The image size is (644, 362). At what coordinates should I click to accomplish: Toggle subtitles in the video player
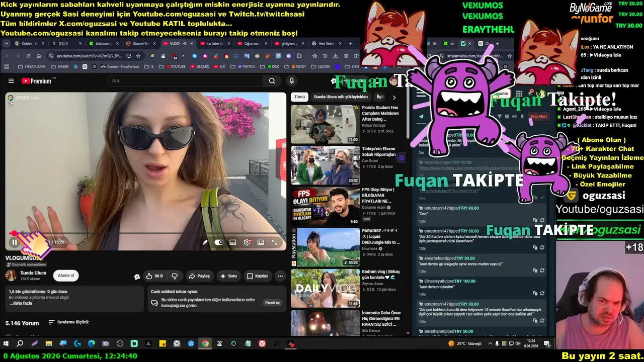(x=233, y=242)
